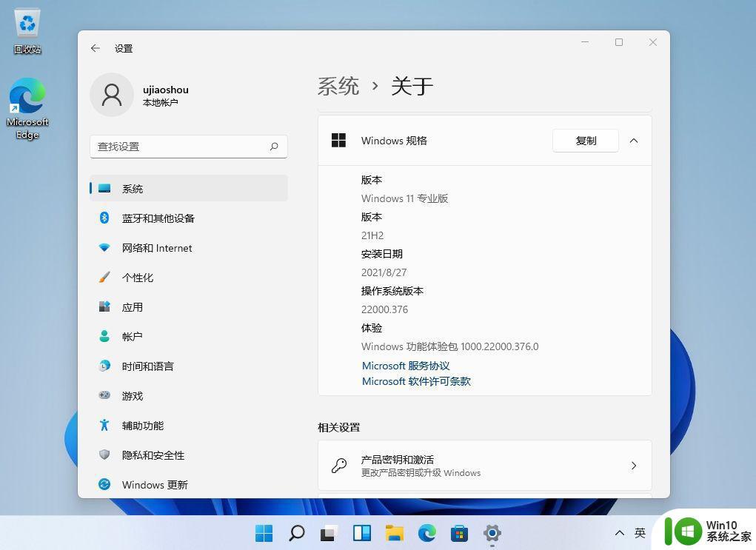This screenshot has height=550, width=756.
Task: Open Time and language settings
Action: [147, 366]
